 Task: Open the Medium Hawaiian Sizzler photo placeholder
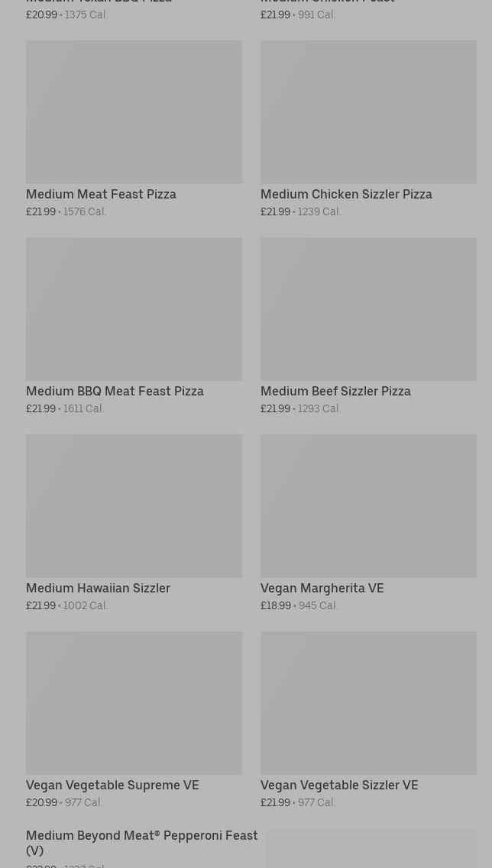[x=134, y=505]
